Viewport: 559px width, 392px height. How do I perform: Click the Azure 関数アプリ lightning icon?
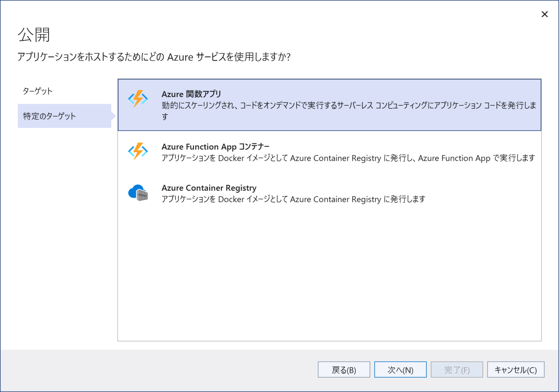click(138, 99)
